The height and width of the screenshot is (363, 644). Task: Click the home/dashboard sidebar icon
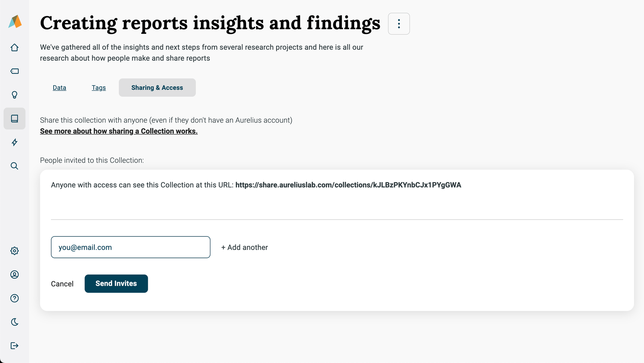coord(15,47)
